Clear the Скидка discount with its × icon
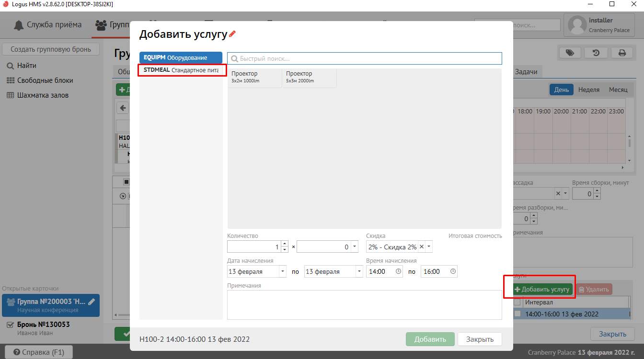The width and height of the screenshot is (644, 359). click(421, 247)
